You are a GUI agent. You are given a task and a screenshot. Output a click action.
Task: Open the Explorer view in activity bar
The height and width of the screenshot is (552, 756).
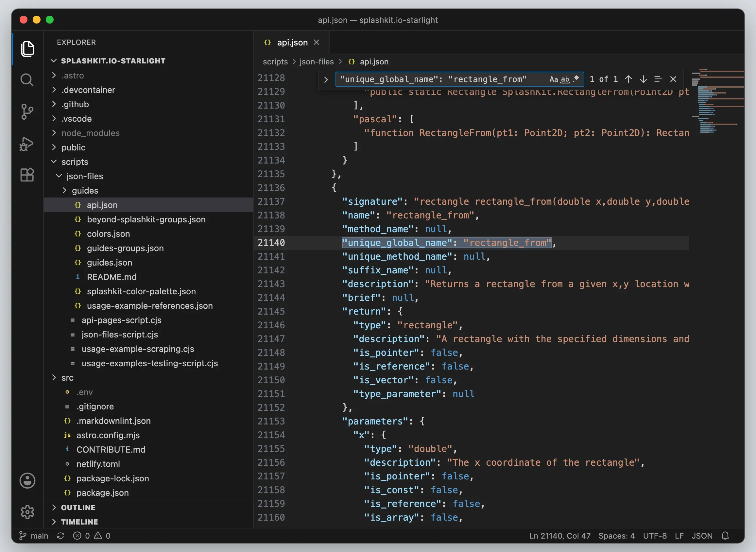pyautogui.click(x=27, y=49)
